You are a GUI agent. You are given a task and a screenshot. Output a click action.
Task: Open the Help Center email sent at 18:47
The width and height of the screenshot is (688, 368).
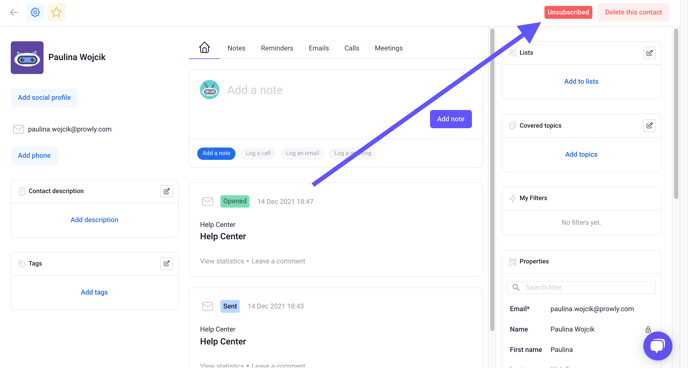point(223,236)
